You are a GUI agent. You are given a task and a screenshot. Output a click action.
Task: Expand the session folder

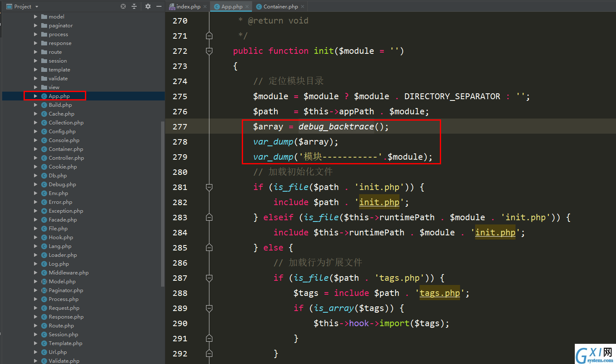[x=36, y=61]
